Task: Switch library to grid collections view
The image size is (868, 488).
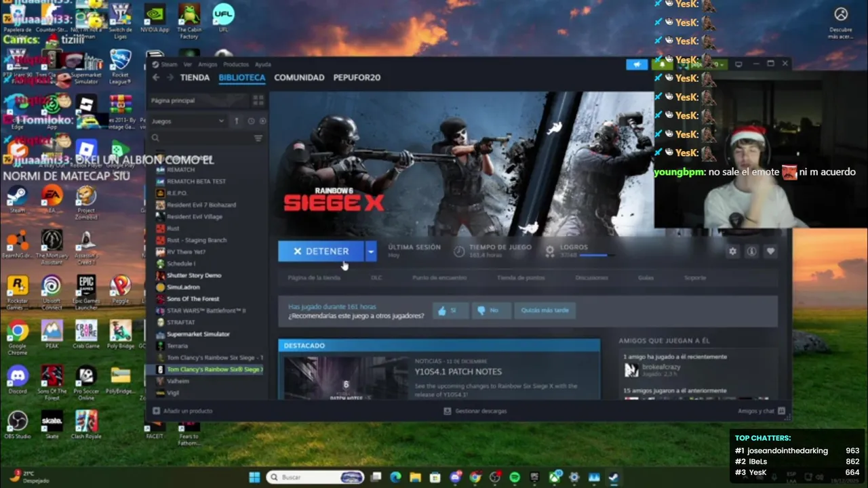Action: click(x=258, y=100)
